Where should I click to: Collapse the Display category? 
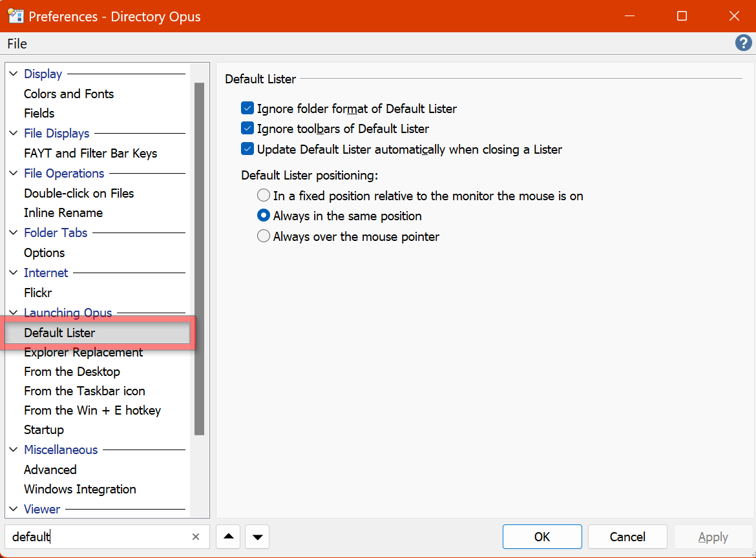pos(14,74)
